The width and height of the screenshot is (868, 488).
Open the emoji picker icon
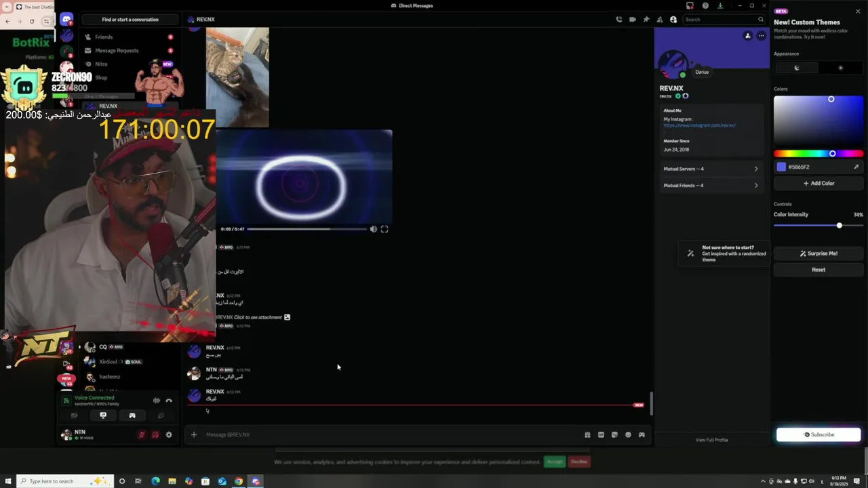pos(628,434)
